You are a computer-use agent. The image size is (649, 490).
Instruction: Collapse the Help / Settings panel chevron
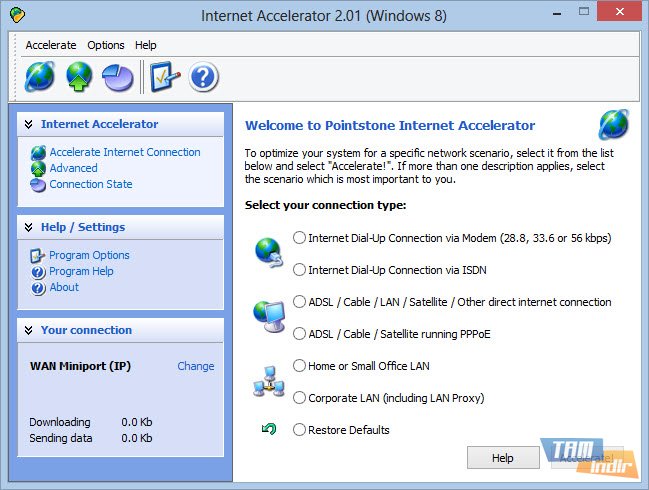pos(29,227)
